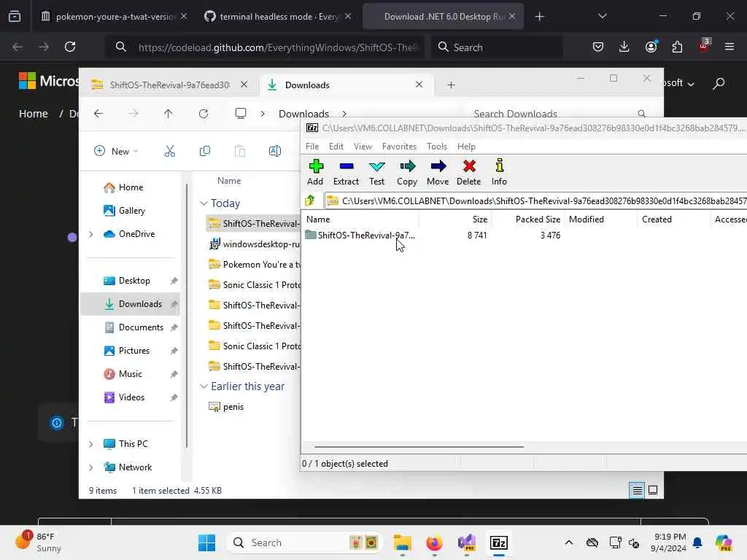The image size is (747, 560).
Task: Expand This PC in navigation pane
Action: pyautogui.click(x=91, y=444)
